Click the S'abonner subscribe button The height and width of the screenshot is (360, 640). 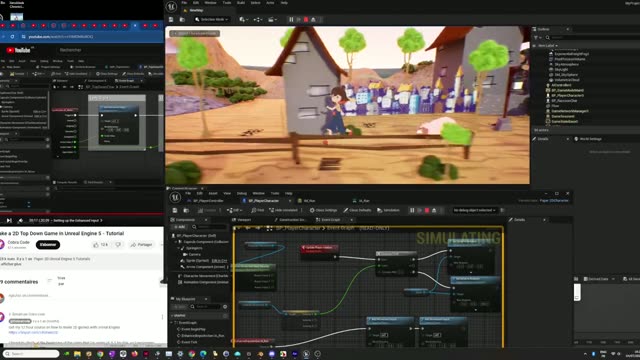point(48,244)
